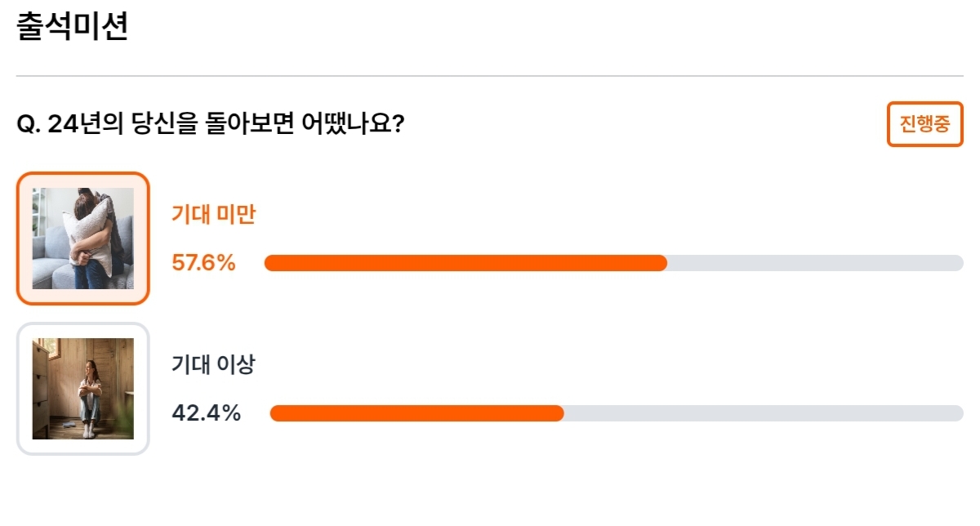Select the pillow-hugging photo option

click(x=83, y=238)
